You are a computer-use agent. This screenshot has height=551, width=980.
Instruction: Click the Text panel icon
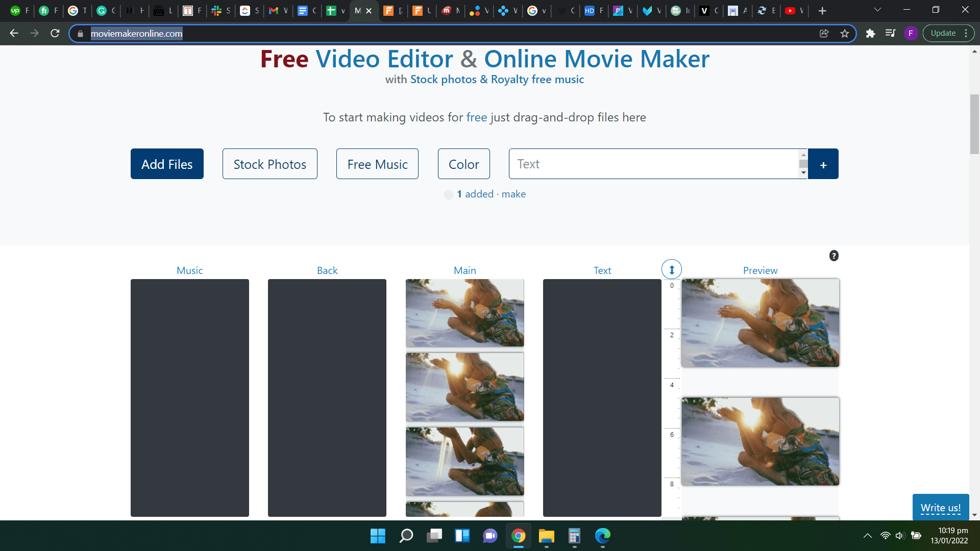pos(602,269)
